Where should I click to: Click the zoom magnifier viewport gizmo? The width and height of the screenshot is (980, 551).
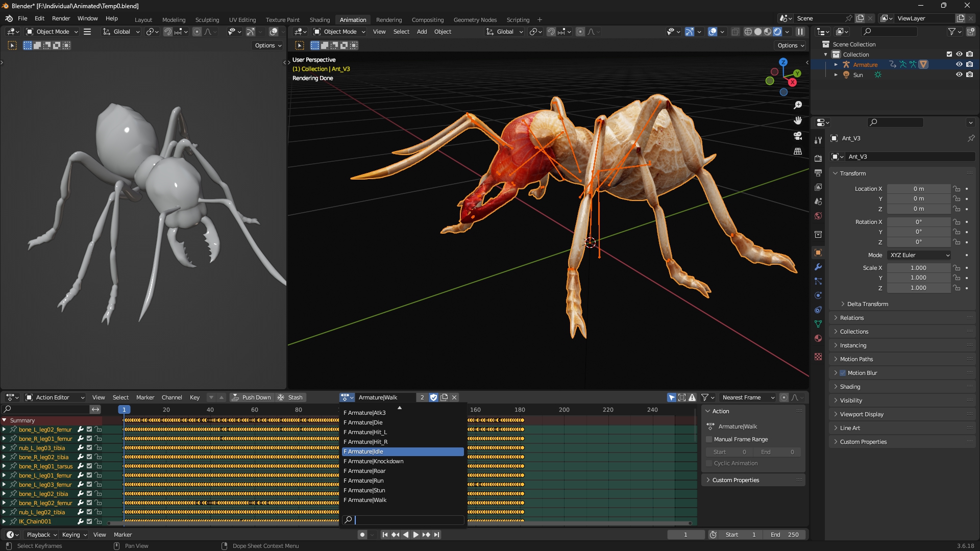[x=798, y=105]
